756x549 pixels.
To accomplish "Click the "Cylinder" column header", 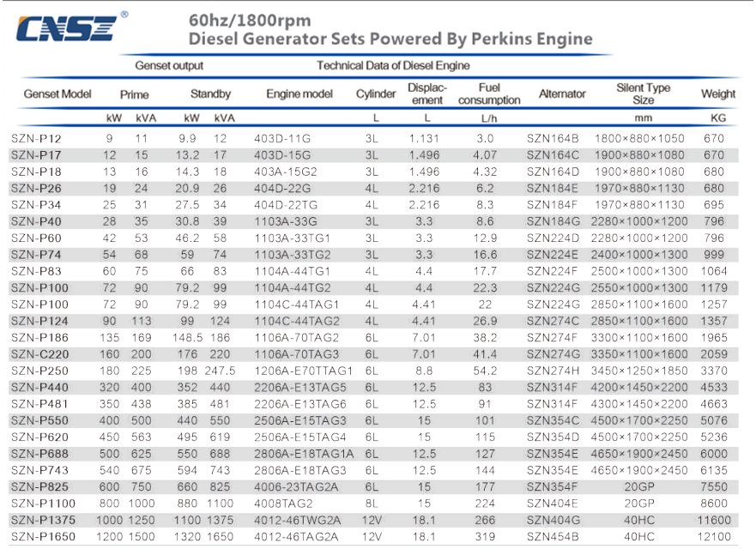I will [x=376, y=94].
